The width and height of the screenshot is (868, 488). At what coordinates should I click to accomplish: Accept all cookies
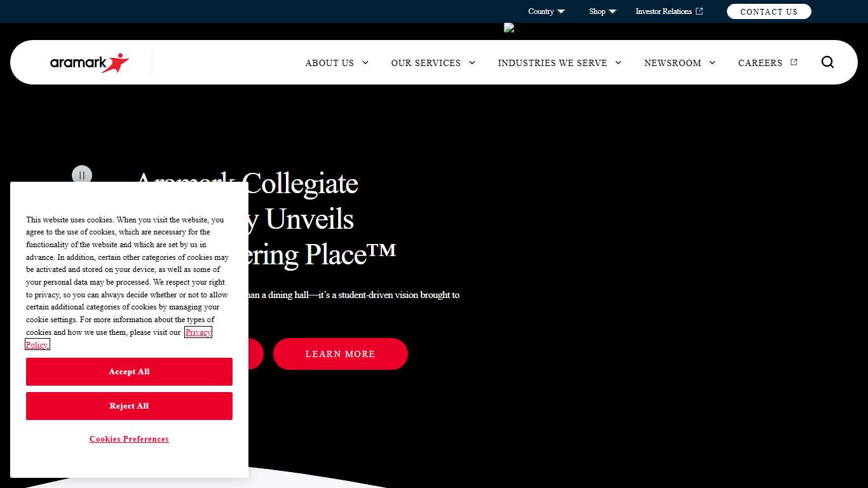point(129,372)
